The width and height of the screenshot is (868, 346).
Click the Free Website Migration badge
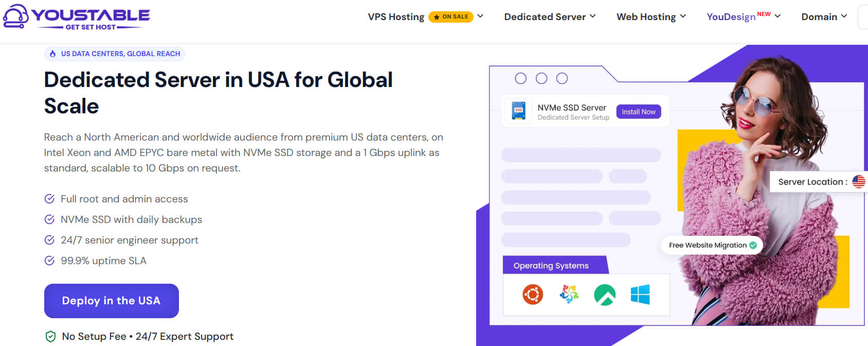pyautogui.click(x=712, y=245)
